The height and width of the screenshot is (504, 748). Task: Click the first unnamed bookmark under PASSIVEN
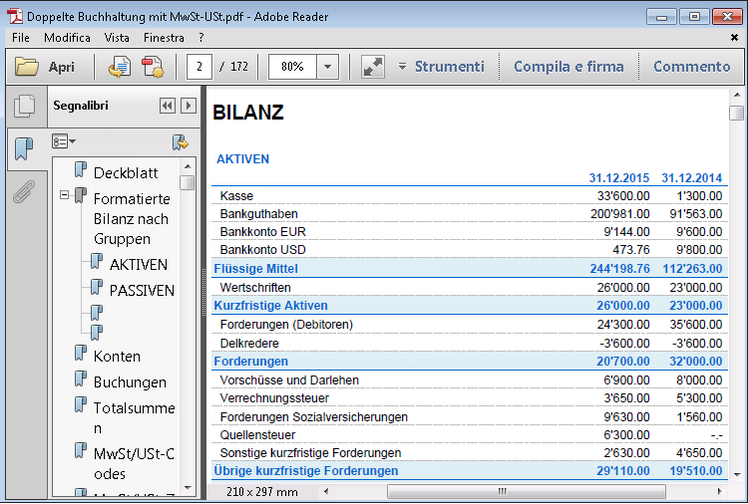click(97, 313)
